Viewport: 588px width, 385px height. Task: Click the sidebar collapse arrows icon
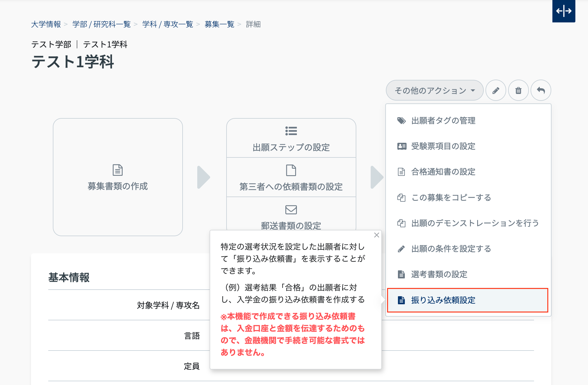[564, 11]
